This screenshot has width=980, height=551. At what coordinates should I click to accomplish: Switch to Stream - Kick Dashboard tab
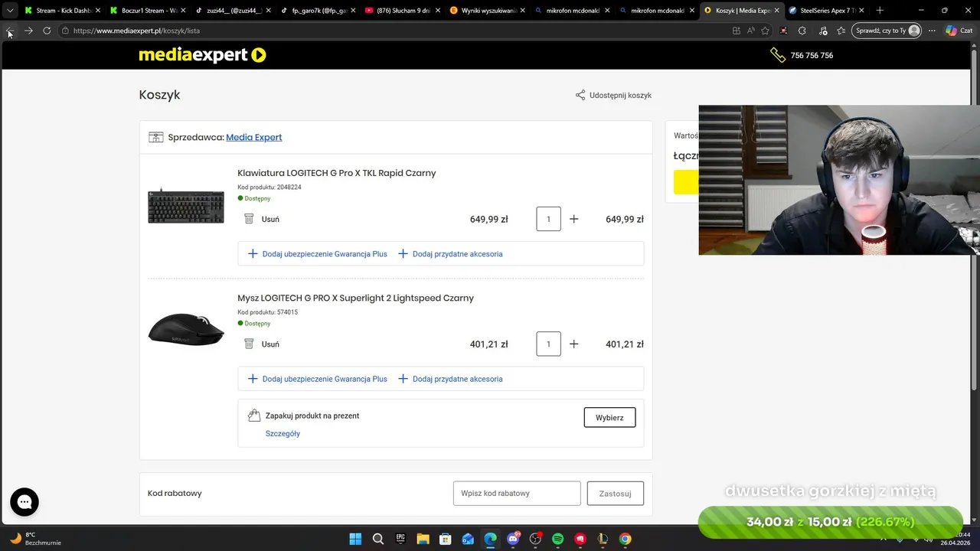point(61,11)
